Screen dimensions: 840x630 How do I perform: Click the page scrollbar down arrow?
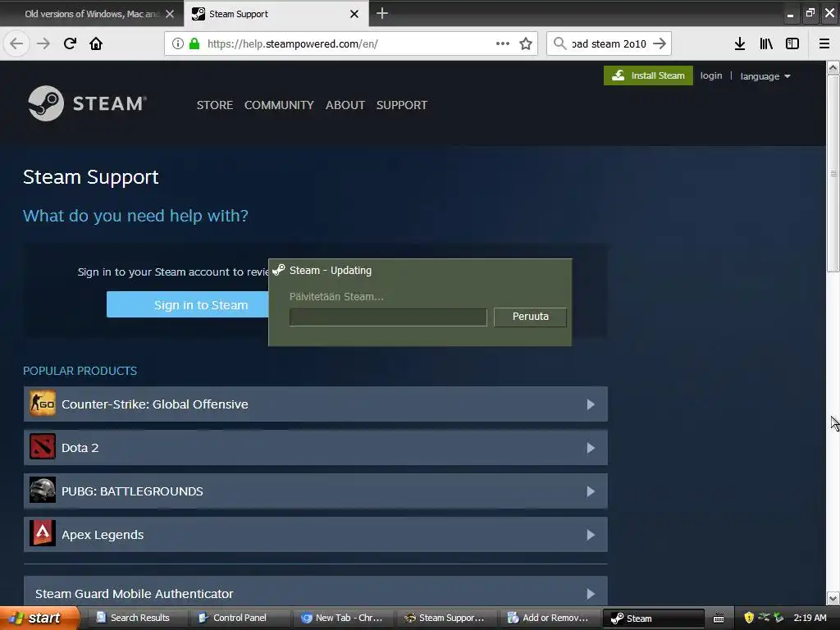pos(833,598)
